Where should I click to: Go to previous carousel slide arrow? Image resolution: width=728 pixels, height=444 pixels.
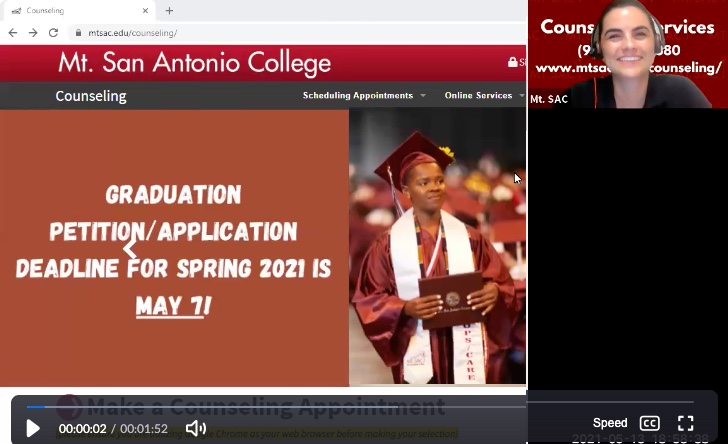[130, 249]
